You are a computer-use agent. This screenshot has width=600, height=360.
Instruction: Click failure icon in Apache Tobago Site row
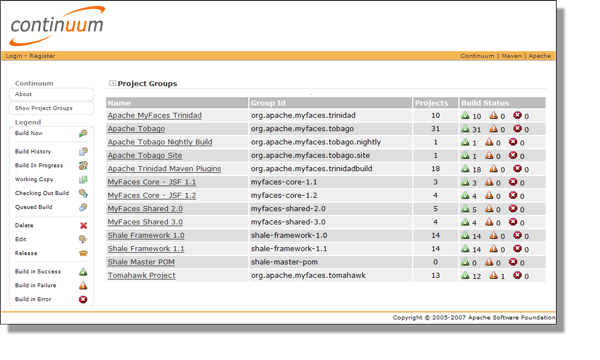click(x=489, y=155)
